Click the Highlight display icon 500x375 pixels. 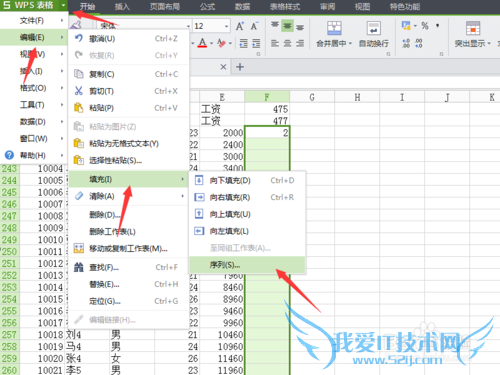(473, 28)
